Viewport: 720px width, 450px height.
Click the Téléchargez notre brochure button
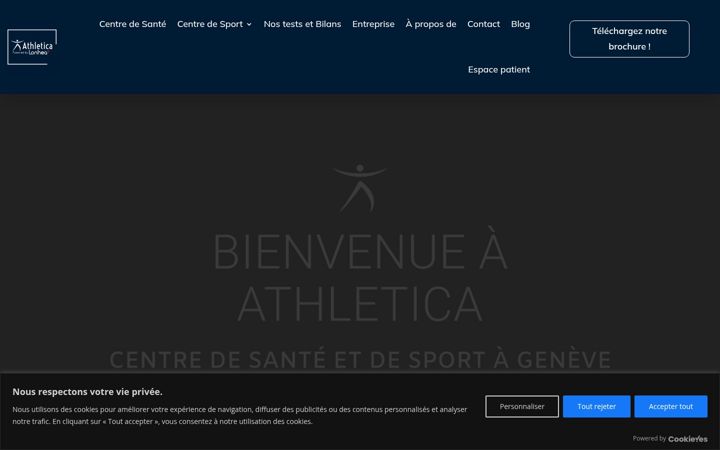point(629,39)
